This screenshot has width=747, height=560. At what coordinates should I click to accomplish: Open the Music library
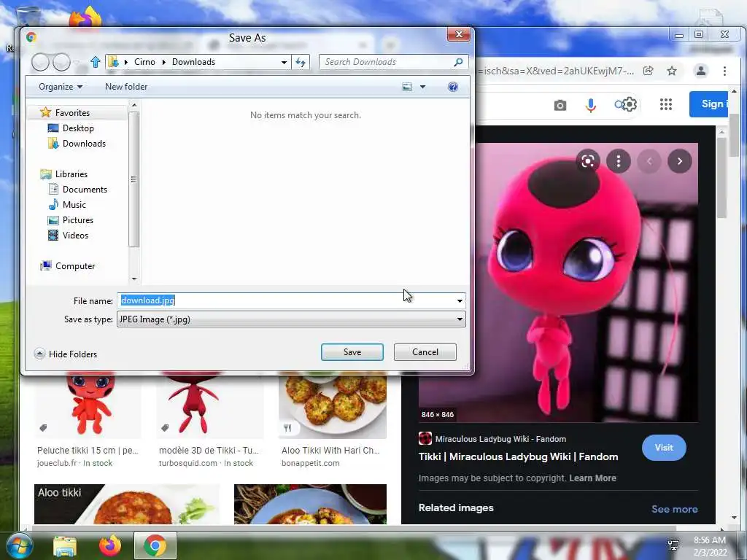click(x=74, y=205)
